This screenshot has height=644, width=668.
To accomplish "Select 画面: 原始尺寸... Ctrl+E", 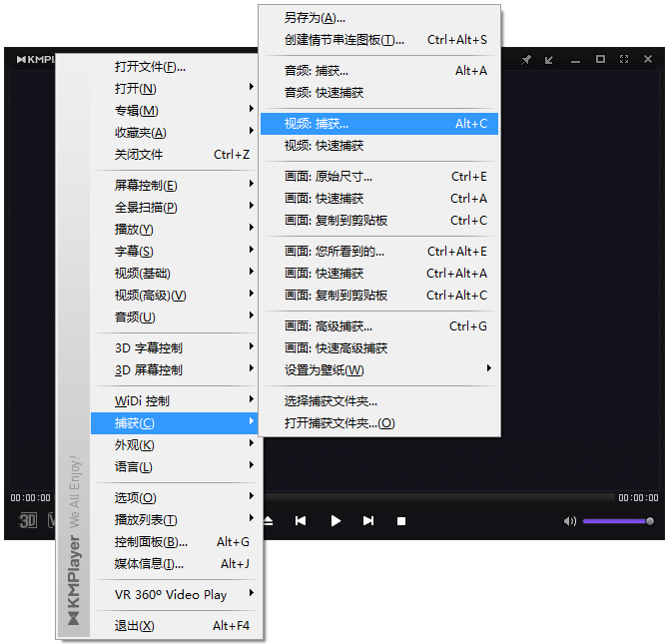I will [379, 177].
